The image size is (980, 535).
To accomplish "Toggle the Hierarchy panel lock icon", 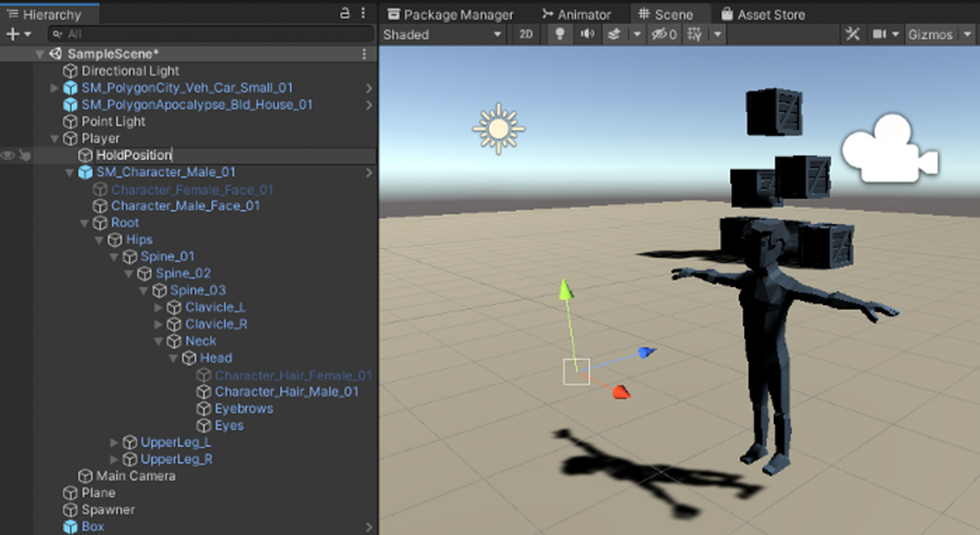I will pos(345,13).
